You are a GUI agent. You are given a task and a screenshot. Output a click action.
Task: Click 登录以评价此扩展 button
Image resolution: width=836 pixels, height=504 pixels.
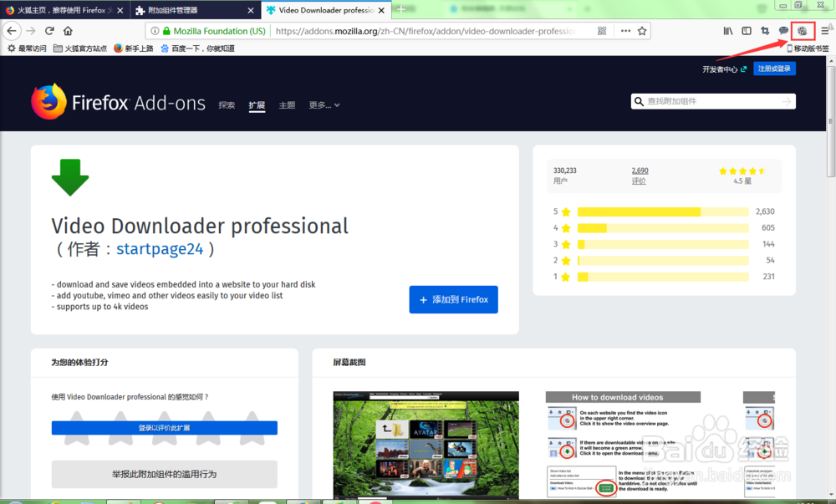click(164, 428)
